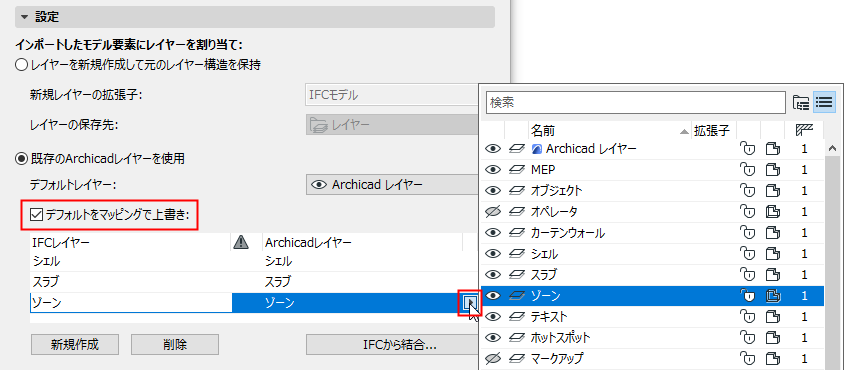Viewport: 844px width, 370px height.
Task: Click the スラブ Archicad layer mapping cell
Action: pos(362,282)
